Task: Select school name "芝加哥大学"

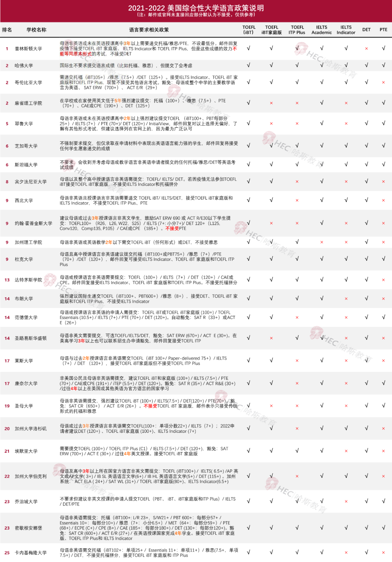Action: pos(26,146)
